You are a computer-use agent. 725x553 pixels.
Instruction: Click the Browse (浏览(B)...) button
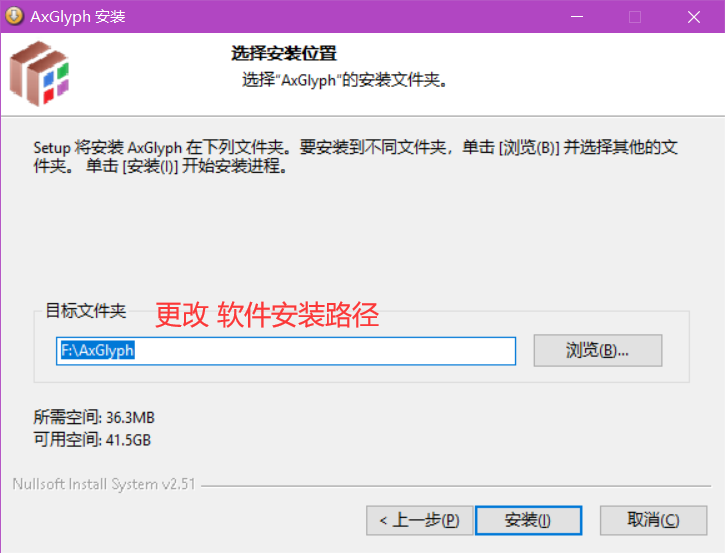pyautogui.click(x=597, y=350)
